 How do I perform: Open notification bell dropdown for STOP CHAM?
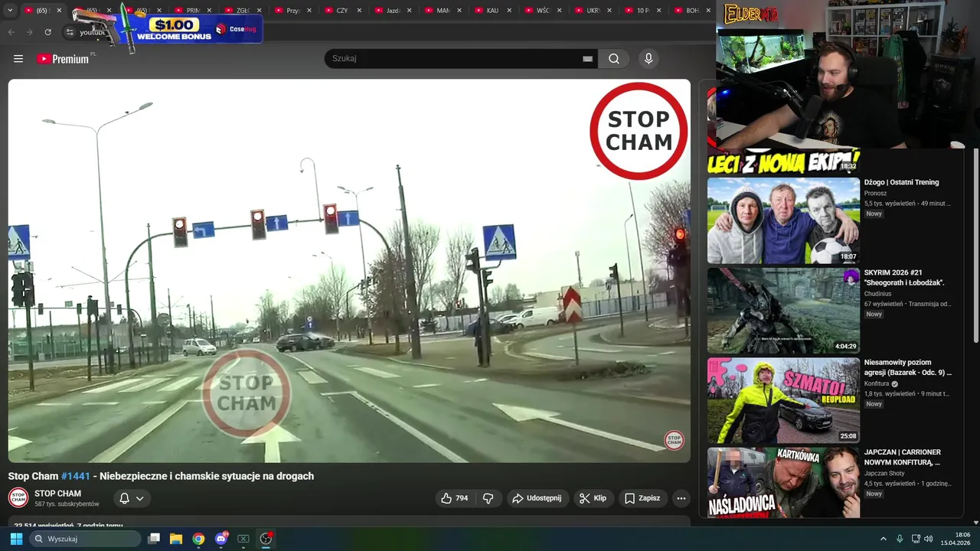pyautogui.click(x=132, y=498)
